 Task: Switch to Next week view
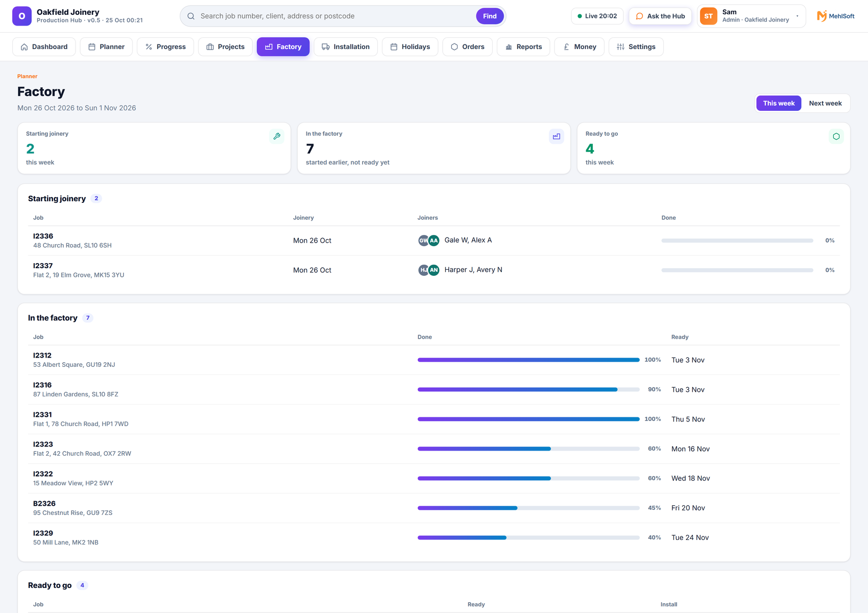[x=825, y=103]
